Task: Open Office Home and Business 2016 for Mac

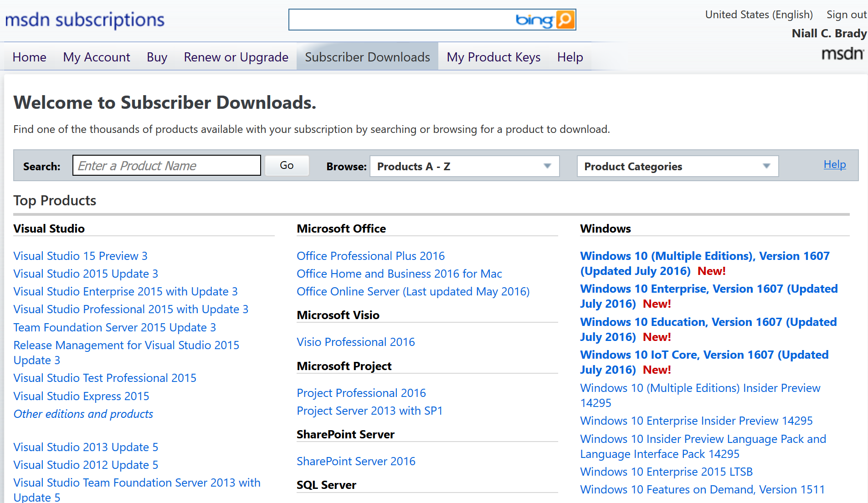Action: tap(399, 274)
